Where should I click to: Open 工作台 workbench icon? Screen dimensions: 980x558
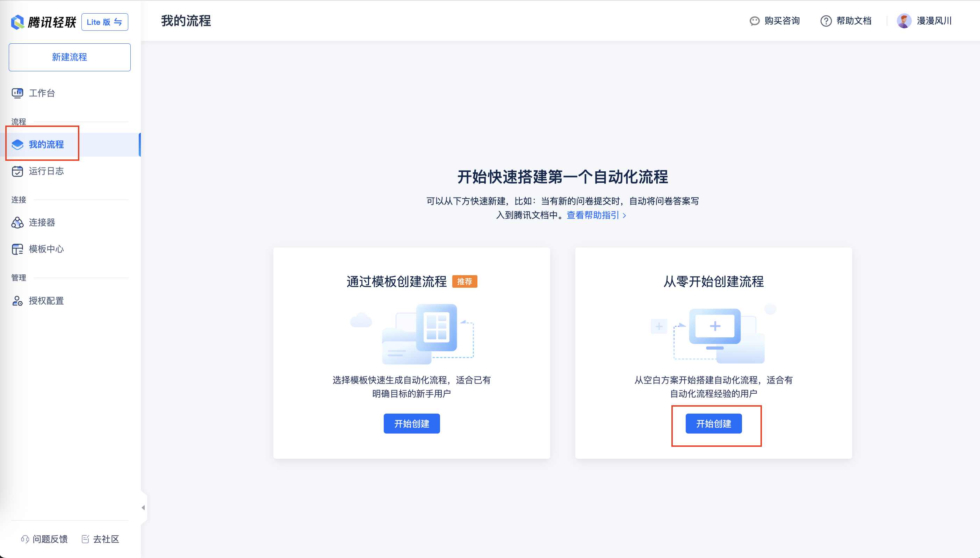(x=17, y=93)
